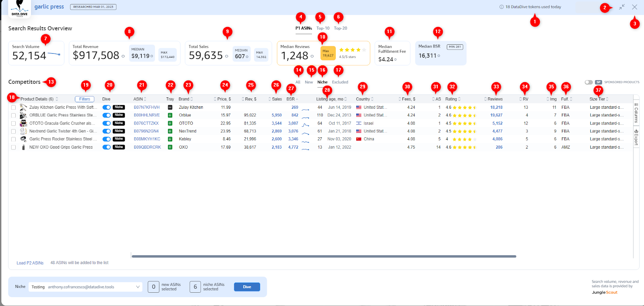Open the Niche selection dropdown
644x306 pixels.
point(86,287)
